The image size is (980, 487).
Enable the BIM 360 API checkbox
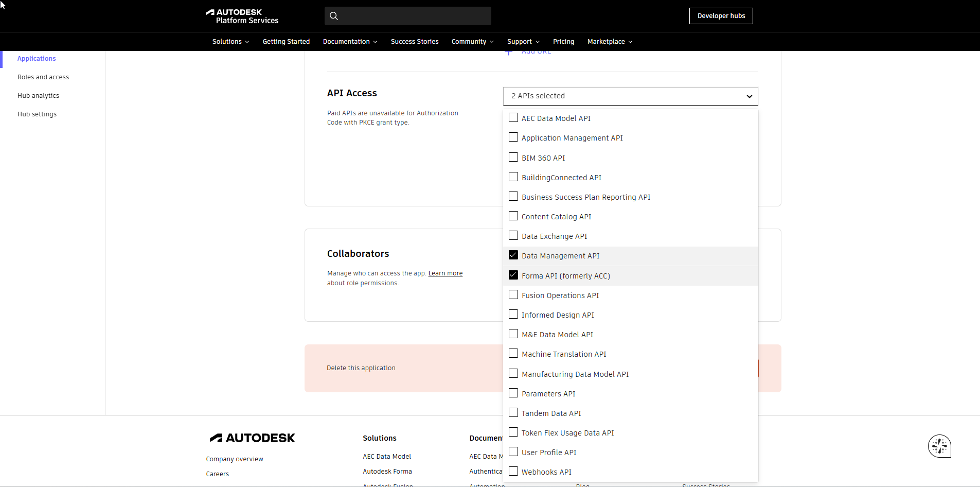pyautogui.click(x=513, y=158)
